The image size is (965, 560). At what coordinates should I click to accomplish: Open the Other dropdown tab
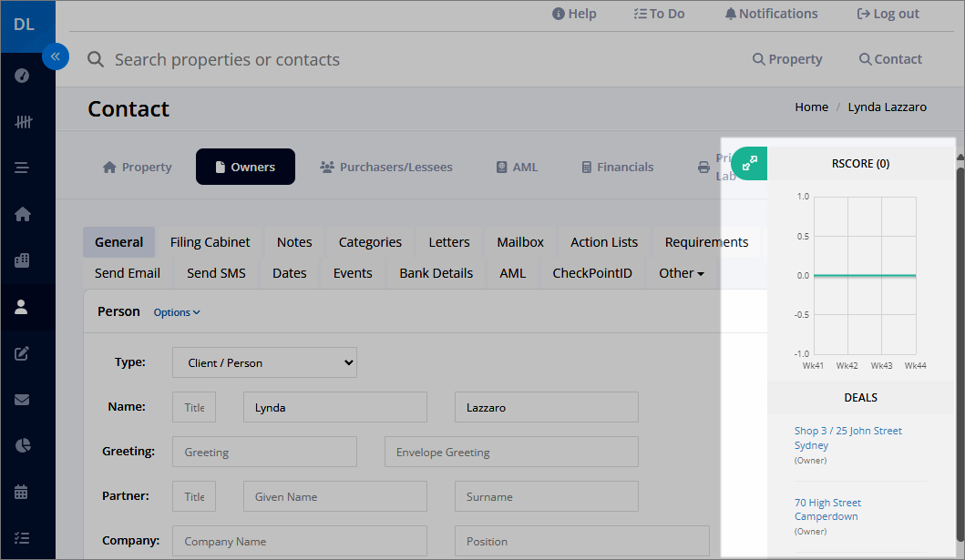tap(682, 273)
